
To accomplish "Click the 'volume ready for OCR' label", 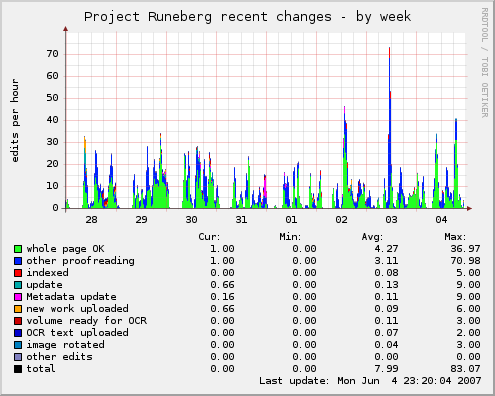I will (87, 321).
